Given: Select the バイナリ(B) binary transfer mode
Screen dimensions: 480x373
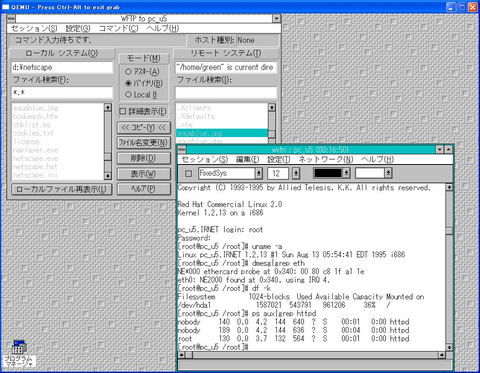Looking at the screenshot, I should [144, 83].
